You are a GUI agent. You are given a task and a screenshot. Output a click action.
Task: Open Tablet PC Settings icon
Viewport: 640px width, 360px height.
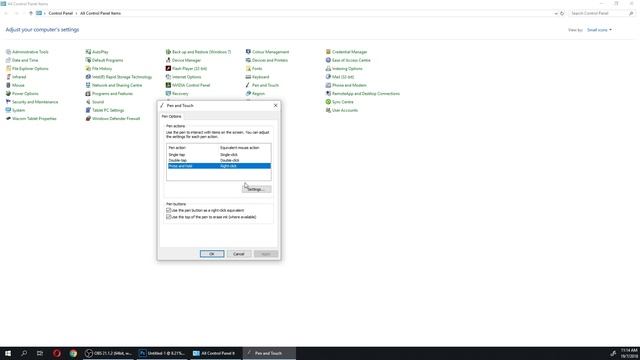tap(88, 110)
